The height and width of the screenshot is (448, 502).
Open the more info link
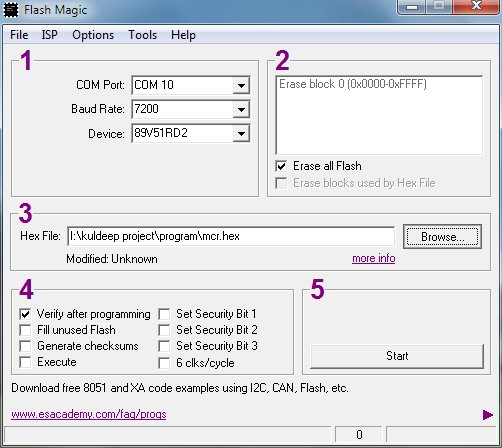pos(374,258)
